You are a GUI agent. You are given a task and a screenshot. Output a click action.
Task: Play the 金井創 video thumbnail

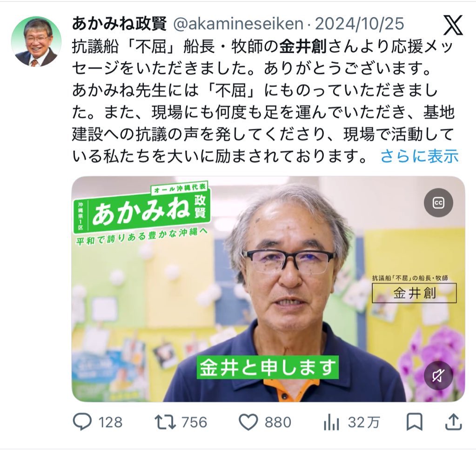pos(268,289)
